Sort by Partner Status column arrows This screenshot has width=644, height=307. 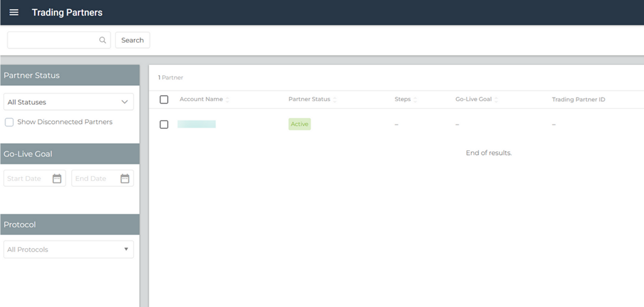coord(335,99)
